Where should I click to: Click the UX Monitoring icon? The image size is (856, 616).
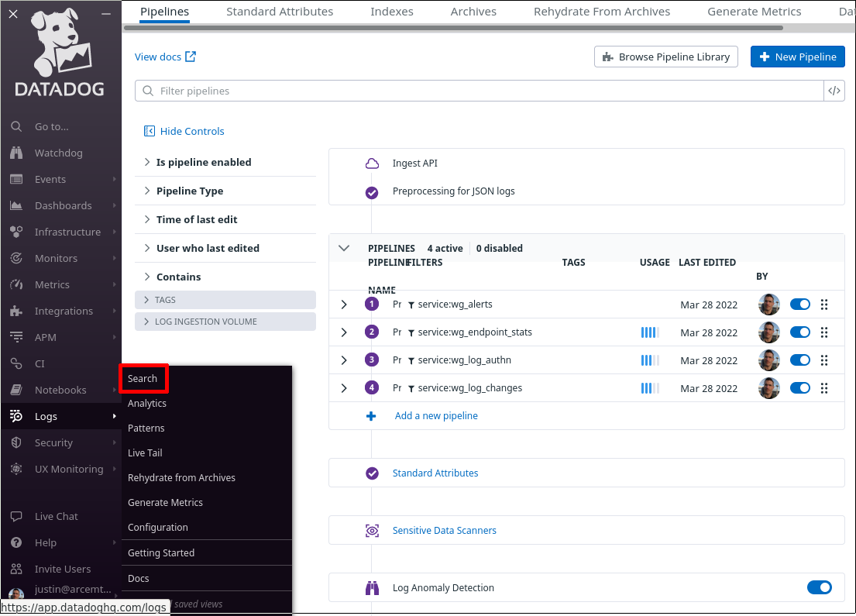coord(16,469)
